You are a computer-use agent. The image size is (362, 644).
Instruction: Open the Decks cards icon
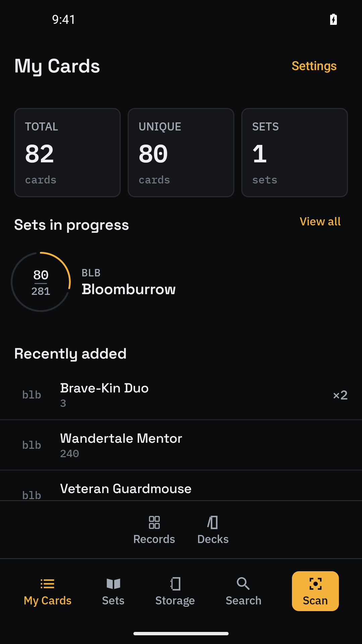click(213, 522)
